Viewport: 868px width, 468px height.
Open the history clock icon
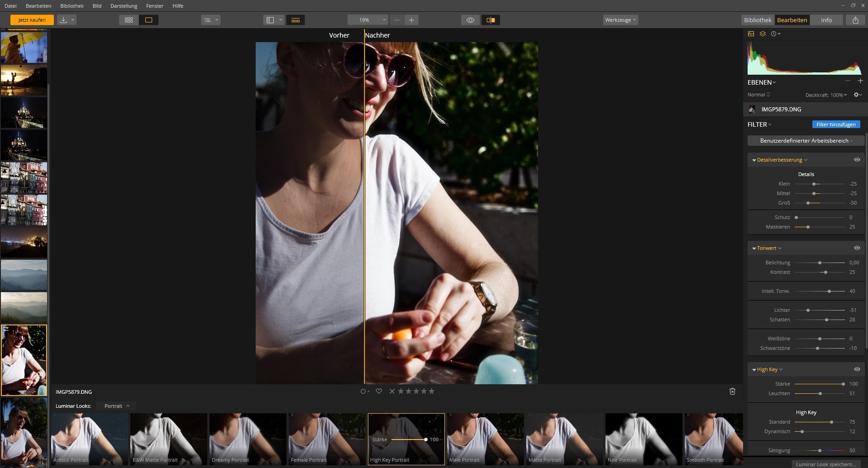(775, 34)
